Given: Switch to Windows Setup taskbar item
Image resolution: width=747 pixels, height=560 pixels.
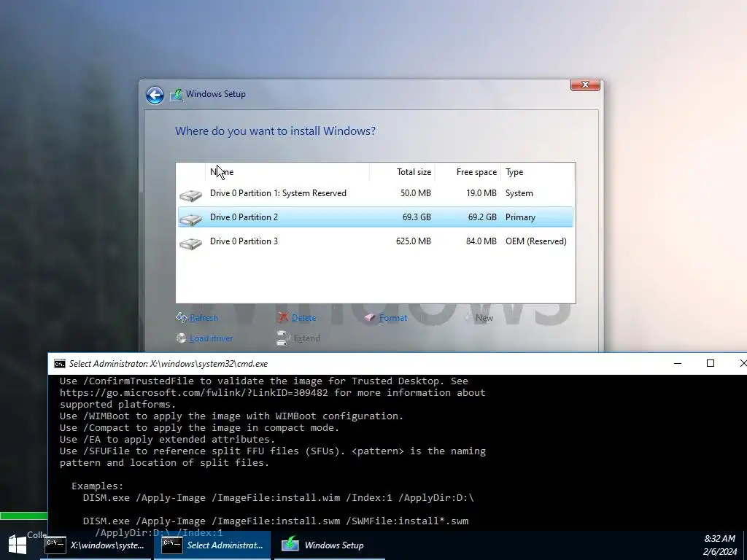Looking at the screenshot, I should click(x=330, y=545).
